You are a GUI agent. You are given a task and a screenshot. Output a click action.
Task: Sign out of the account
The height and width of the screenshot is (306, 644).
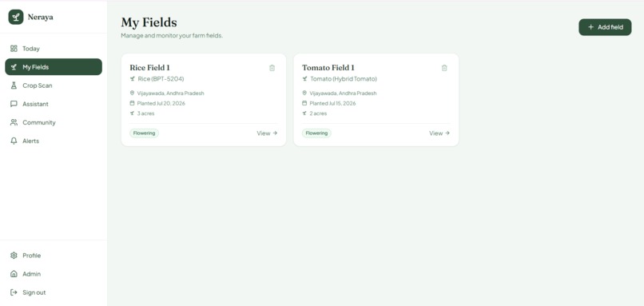[x=54, y=292]
